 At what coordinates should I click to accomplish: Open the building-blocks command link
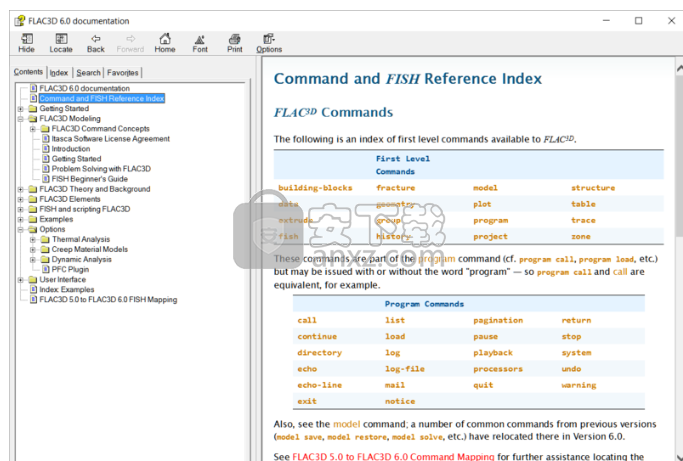[315, 188]
